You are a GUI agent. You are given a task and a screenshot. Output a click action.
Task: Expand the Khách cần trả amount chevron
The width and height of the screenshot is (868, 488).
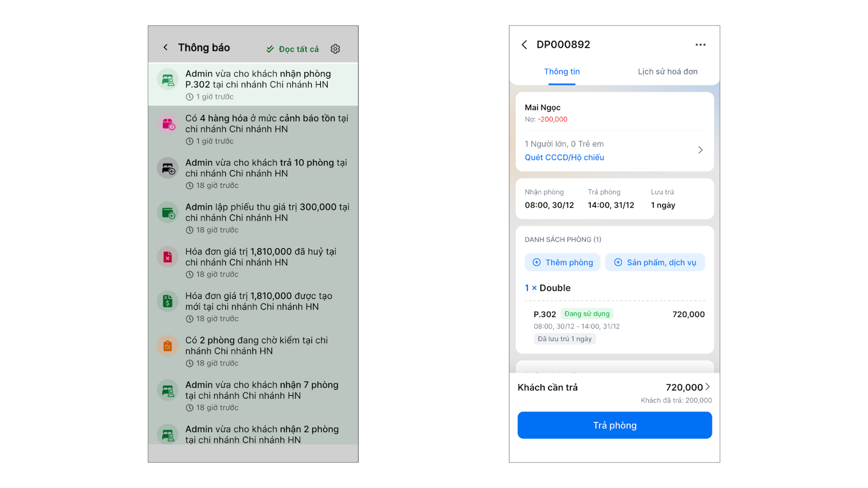707,387
